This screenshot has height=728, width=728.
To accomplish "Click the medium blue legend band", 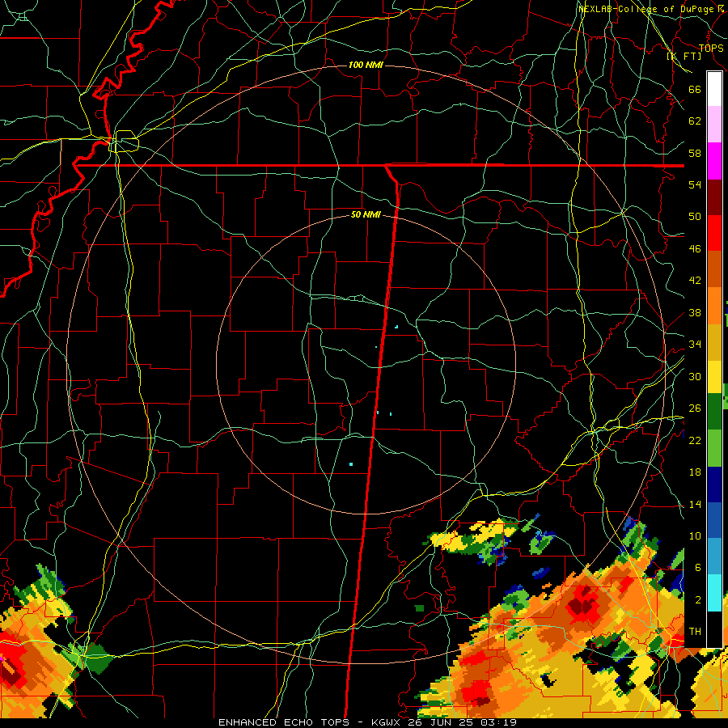I will coord(714,520).
